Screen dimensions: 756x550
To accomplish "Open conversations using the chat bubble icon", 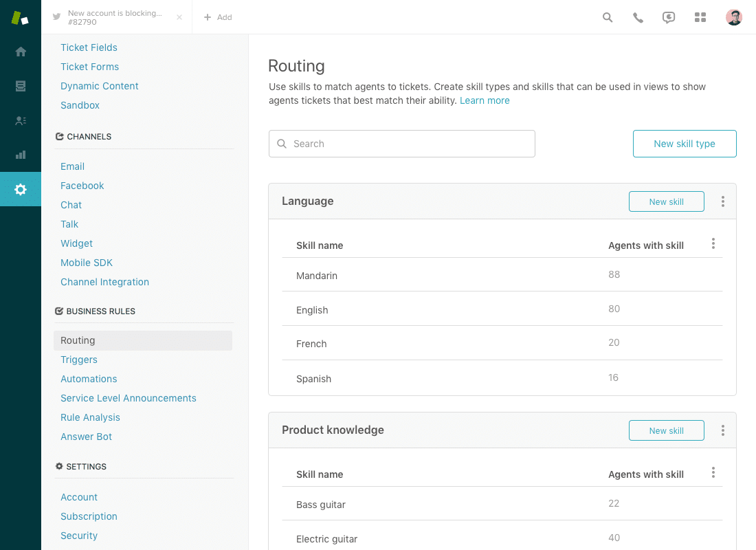I will click(x=669, y=17).
